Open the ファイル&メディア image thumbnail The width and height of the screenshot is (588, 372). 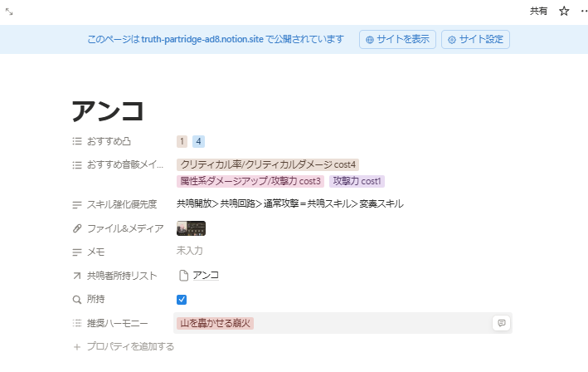click(x=192, y=228)
